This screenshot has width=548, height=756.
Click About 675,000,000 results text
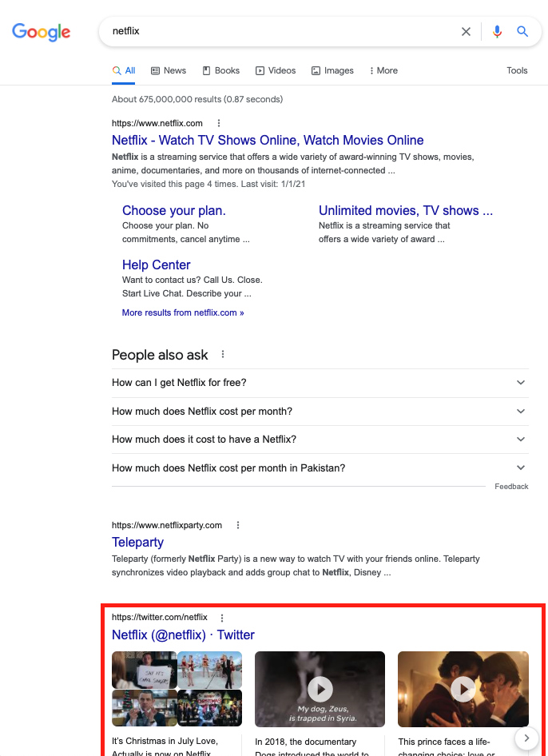197,99
